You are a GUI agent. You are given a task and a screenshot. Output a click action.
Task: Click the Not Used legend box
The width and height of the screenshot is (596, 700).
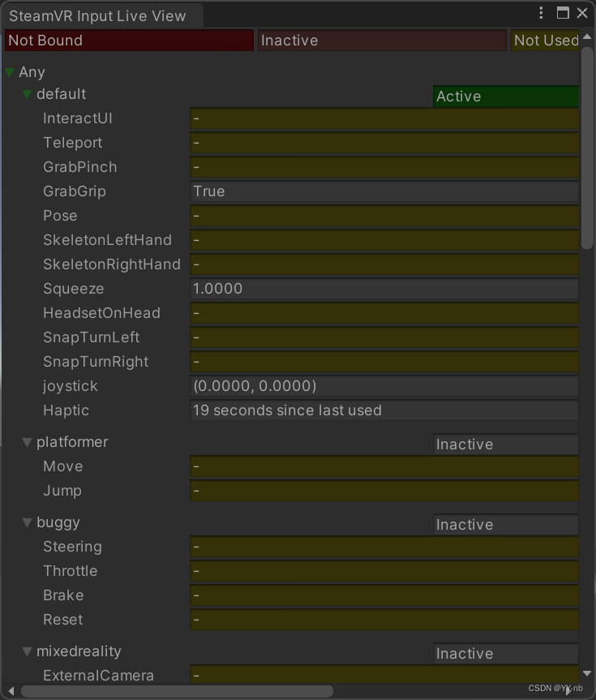pos(545,41)
